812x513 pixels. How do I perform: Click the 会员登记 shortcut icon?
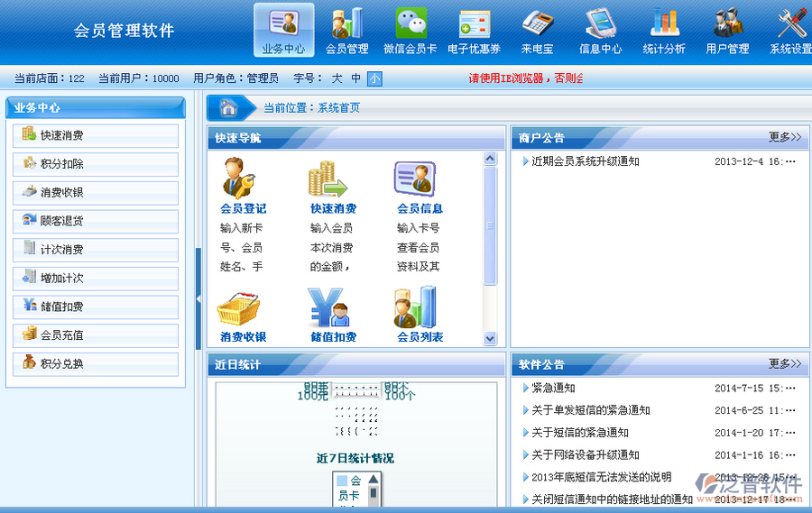242,178
